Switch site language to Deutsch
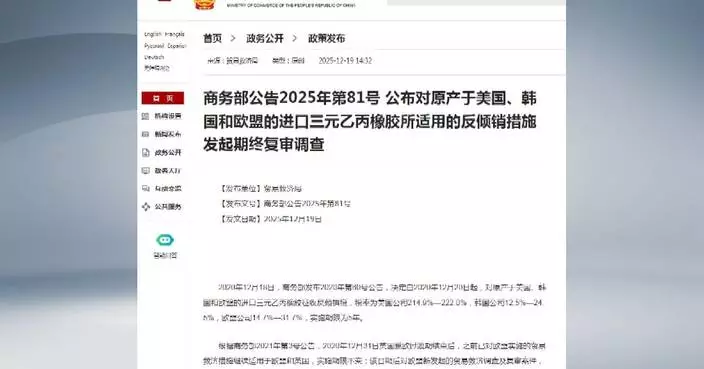This screenshot has width=704, height=369. [154, 57]
